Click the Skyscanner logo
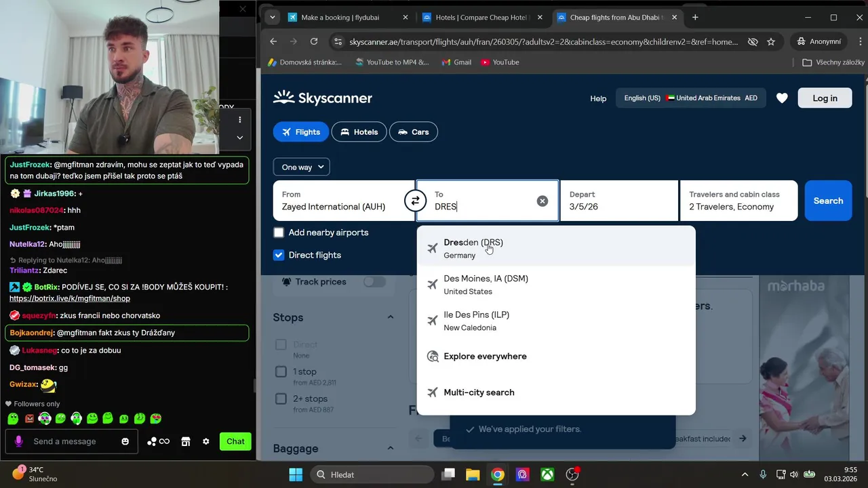The height and width of the screenshot is (488, 868). click(323, 98)
